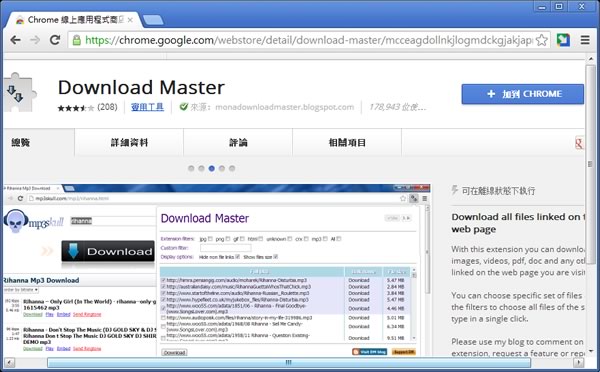The image size is (600, 372).
Task: Click the Chrome web store tab title
Action: (x=76, y=20)
